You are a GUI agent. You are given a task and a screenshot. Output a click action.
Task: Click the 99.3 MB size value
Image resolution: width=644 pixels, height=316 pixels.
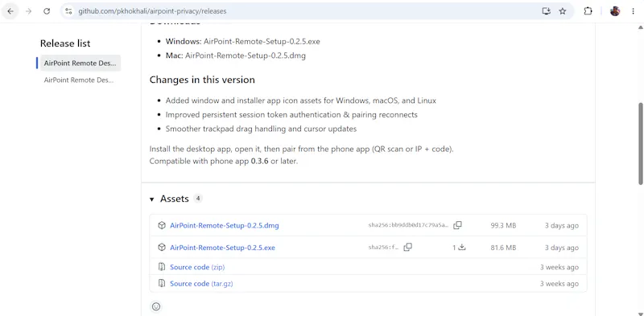503,226
